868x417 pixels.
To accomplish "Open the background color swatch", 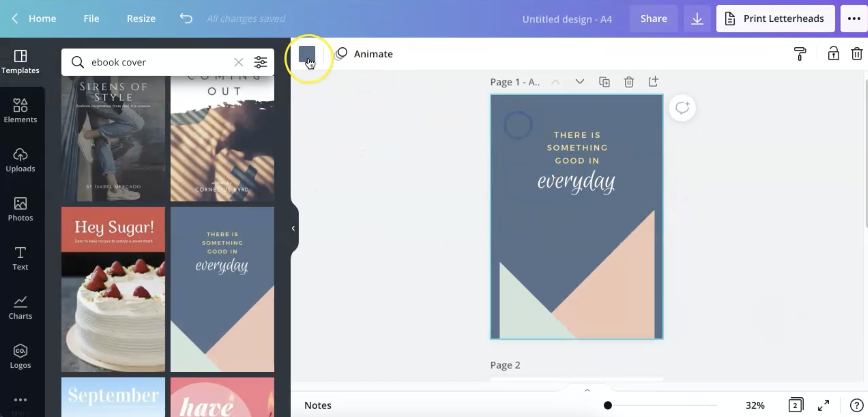I will tap(307, 54).
